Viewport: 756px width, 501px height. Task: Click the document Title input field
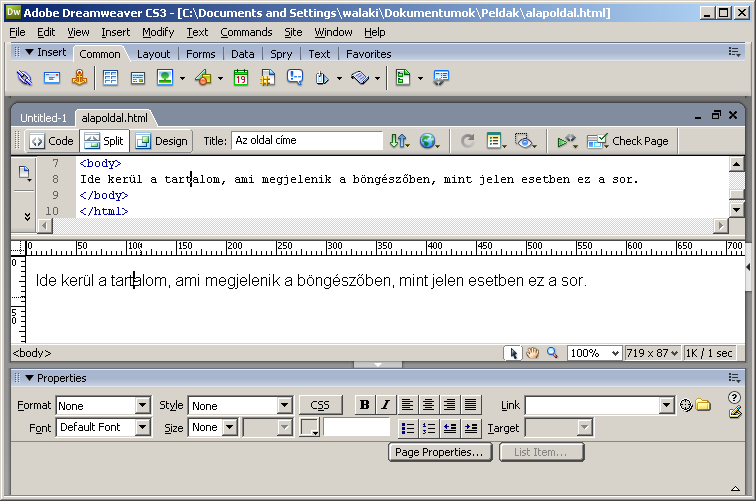pos(307,141)
